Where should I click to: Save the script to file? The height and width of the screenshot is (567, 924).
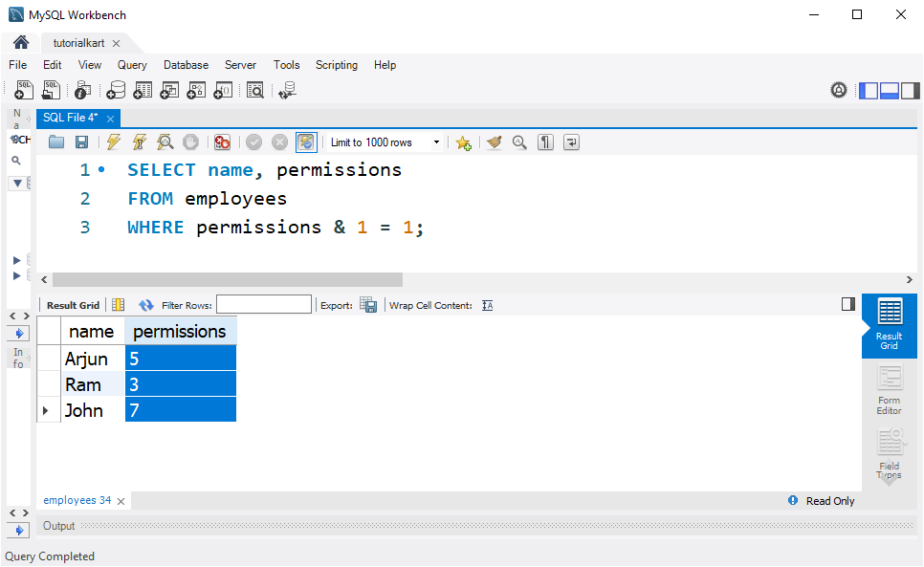(x=82, y=142)
